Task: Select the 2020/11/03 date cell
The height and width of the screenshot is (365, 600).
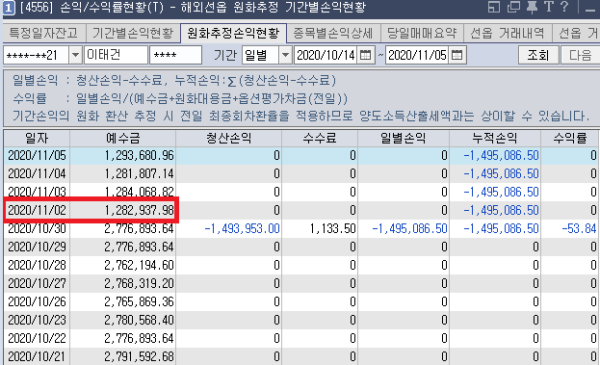Action: pos(37,191)
